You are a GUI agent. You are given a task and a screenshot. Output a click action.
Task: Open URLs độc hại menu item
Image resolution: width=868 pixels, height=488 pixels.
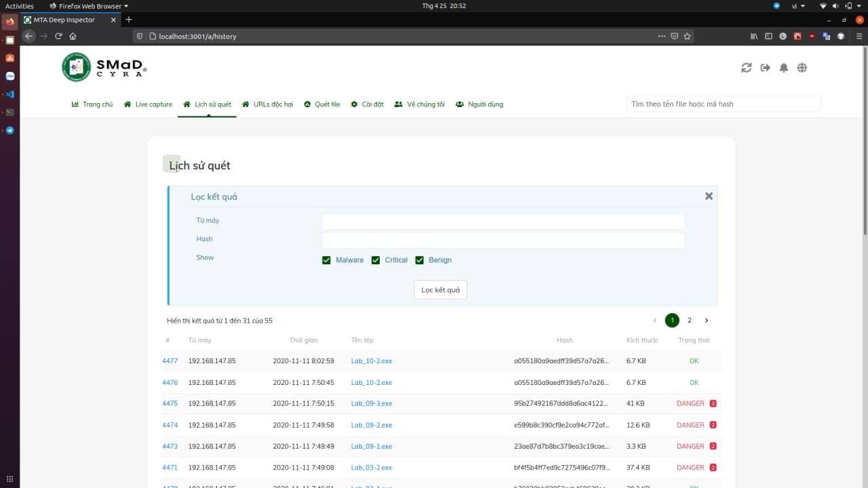click(x=267, y=104)
